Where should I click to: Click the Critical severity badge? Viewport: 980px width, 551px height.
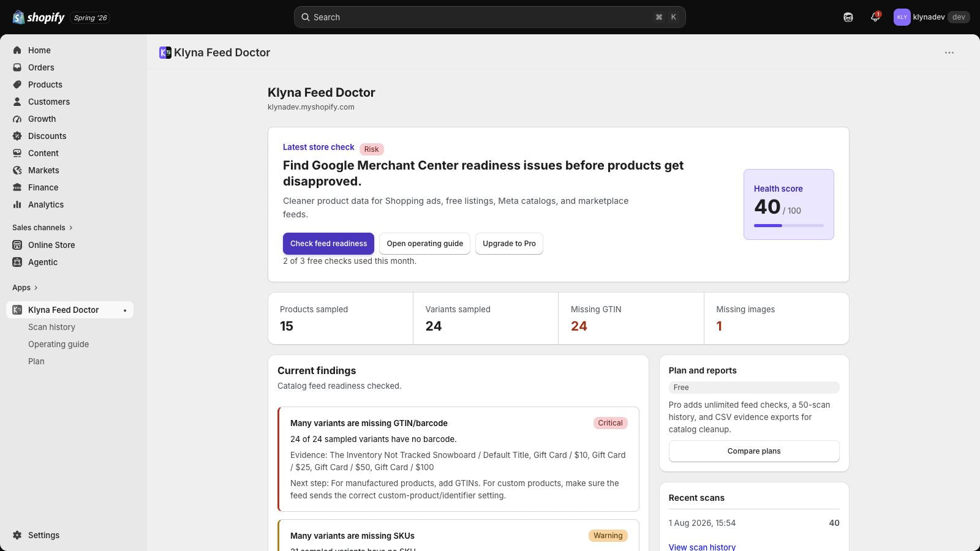(x=610, y=423)
